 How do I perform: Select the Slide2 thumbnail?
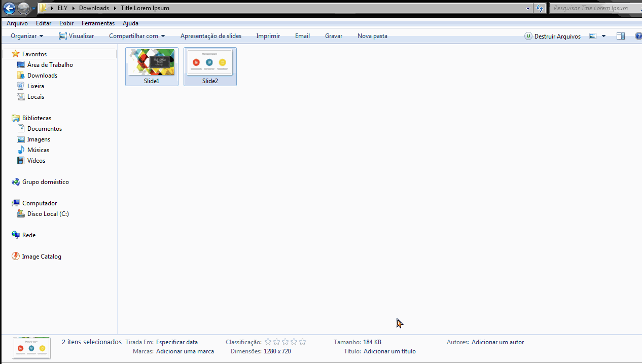[210, 62]
